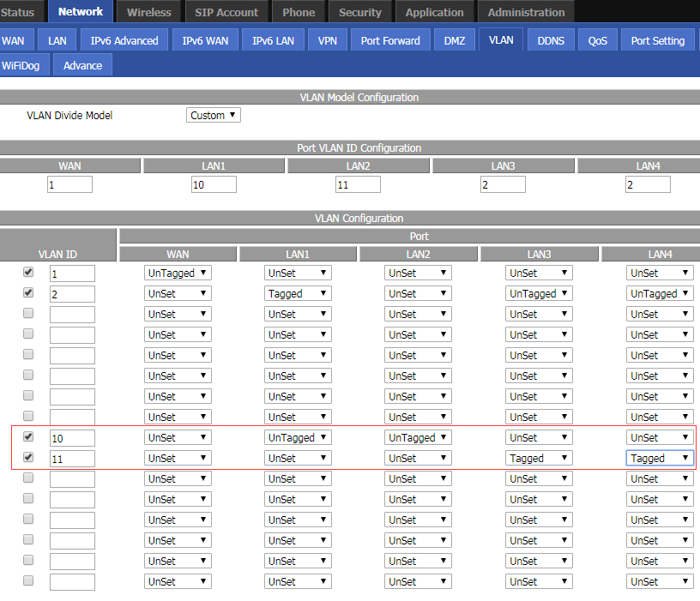Enable the last row's VLAN checkbox
The image size is (700, 601).
pos(28,580)
